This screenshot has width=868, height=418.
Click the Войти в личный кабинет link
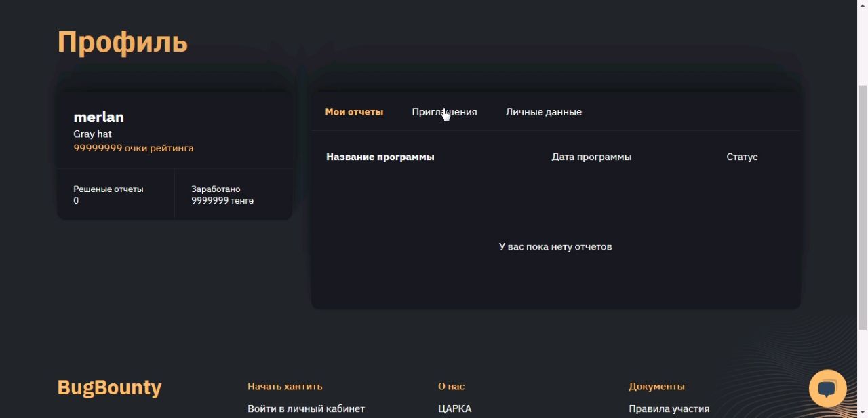(x=306, y=408)
